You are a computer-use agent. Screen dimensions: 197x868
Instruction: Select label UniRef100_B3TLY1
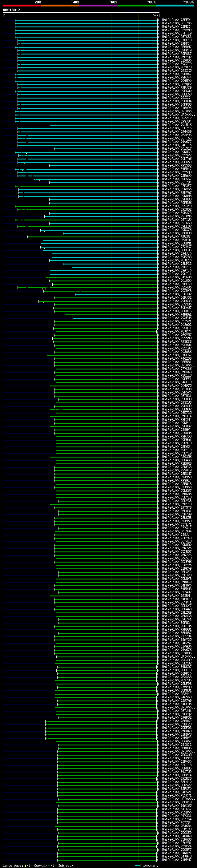[x=176, y=524]
